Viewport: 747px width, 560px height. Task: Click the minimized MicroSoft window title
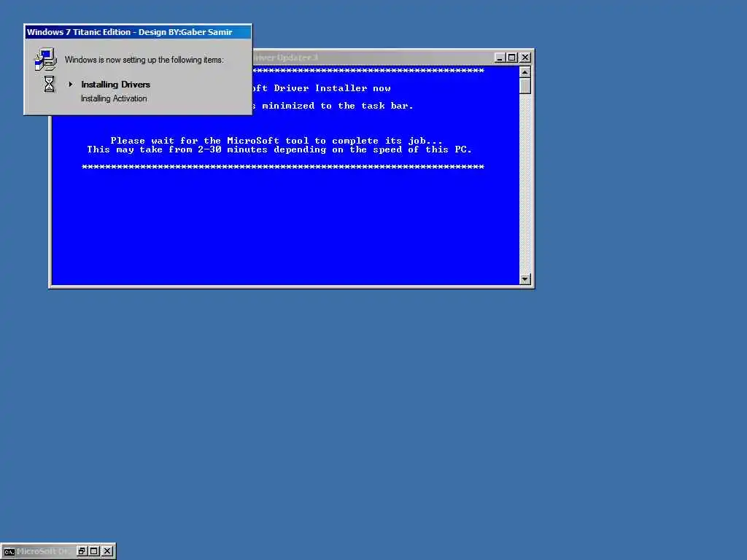point(43,551)
